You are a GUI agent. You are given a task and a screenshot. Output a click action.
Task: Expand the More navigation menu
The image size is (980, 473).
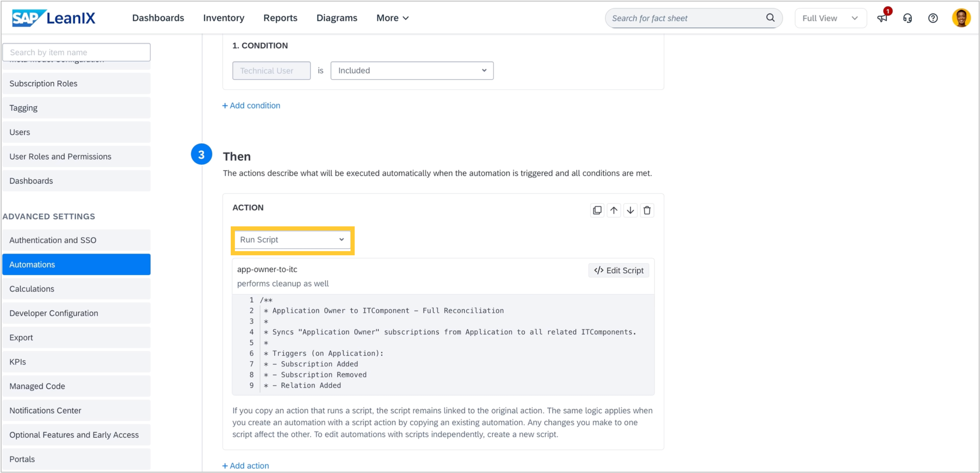coord(392,18)
